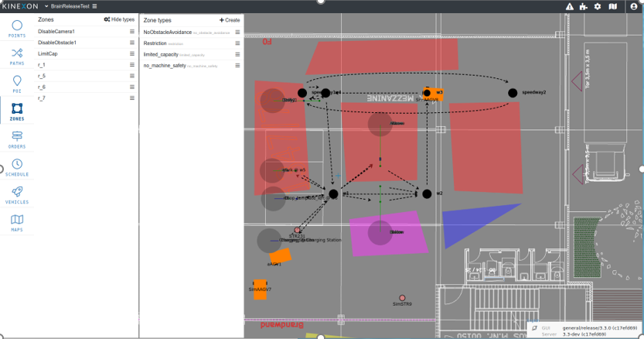The image size is (644, 339).
Task: Click the speedway2 node on the map
Action: click(513, 93)
